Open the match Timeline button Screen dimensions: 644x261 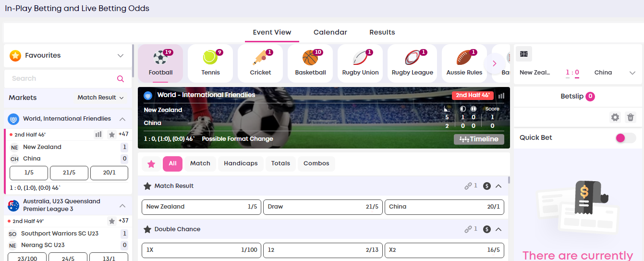pyautogui.click(x=479, y=139)
